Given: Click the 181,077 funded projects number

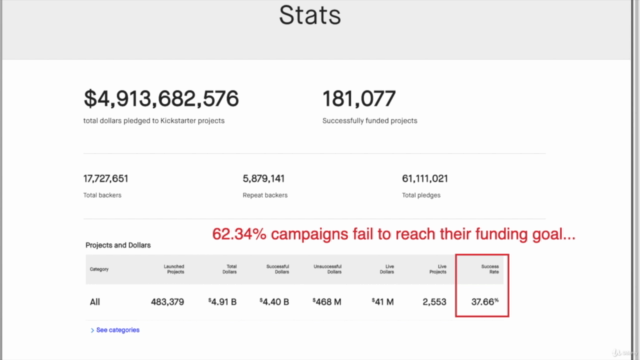Looking at the screenshot, I should (x=359, y=98).
